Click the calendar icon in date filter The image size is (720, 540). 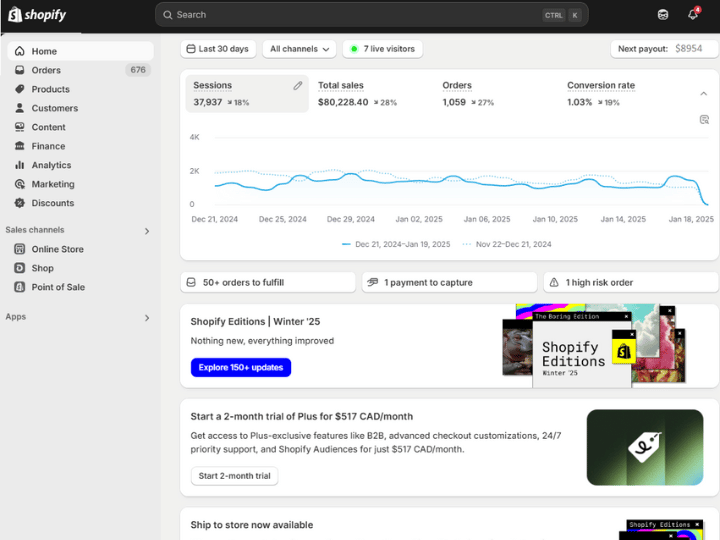click(191, 49)
